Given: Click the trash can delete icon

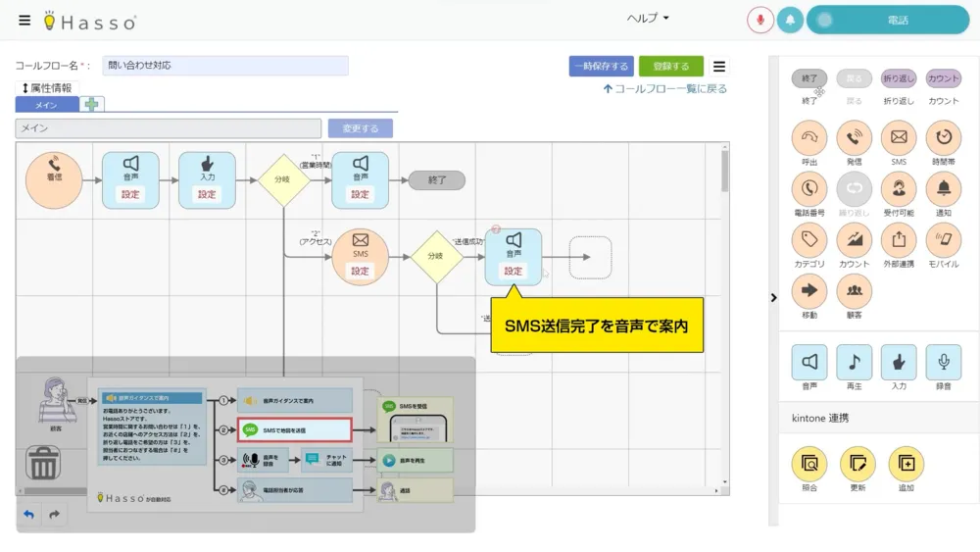Looking at the screenshot, I should pyautogui.click(x=43, y=462).
